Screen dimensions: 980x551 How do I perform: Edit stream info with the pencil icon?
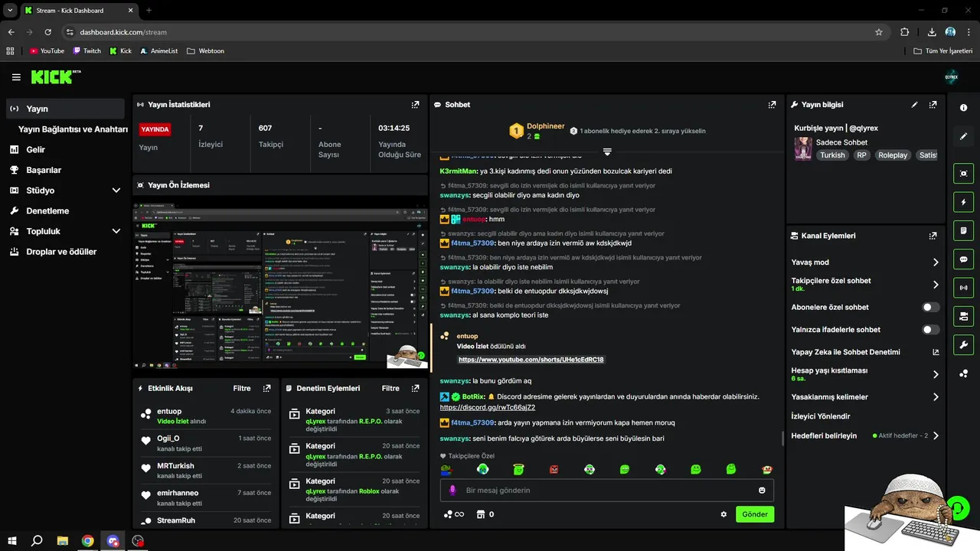915,105
